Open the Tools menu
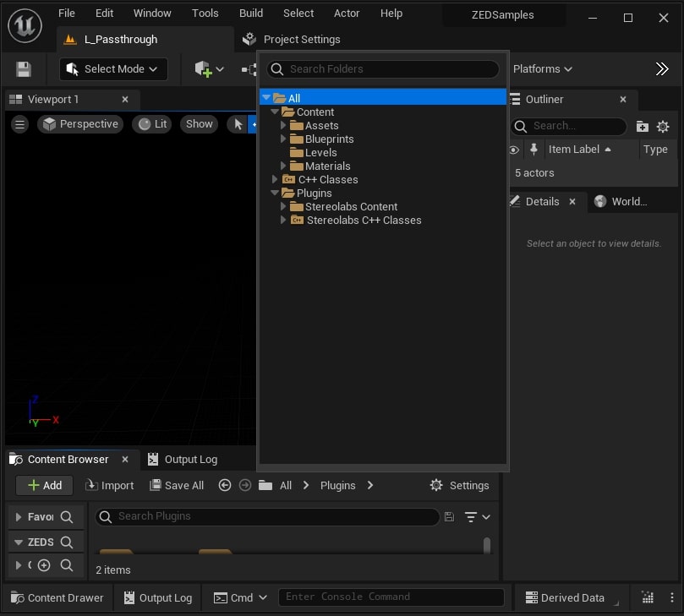The image size is (684, 616). tap(205, 13)
